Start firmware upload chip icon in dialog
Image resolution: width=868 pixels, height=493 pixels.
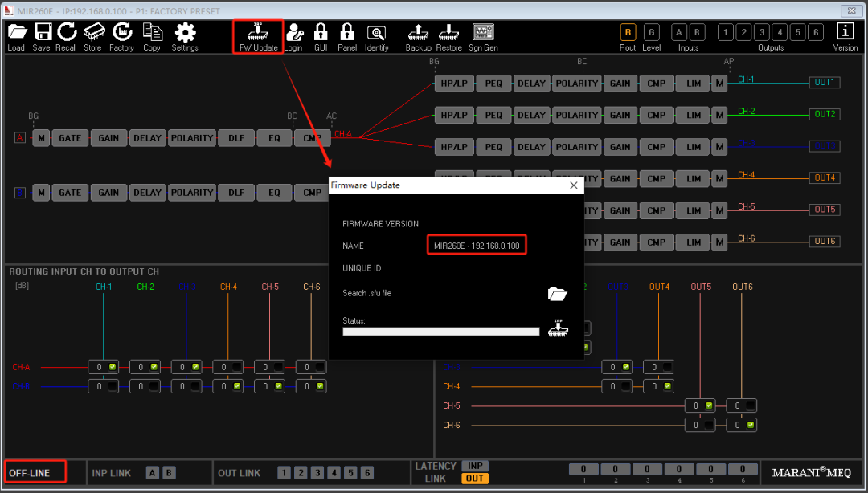[x=557, y=328]
